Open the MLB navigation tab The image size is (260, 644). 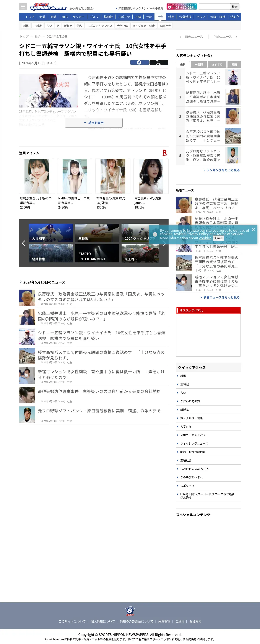coord(65,17)
